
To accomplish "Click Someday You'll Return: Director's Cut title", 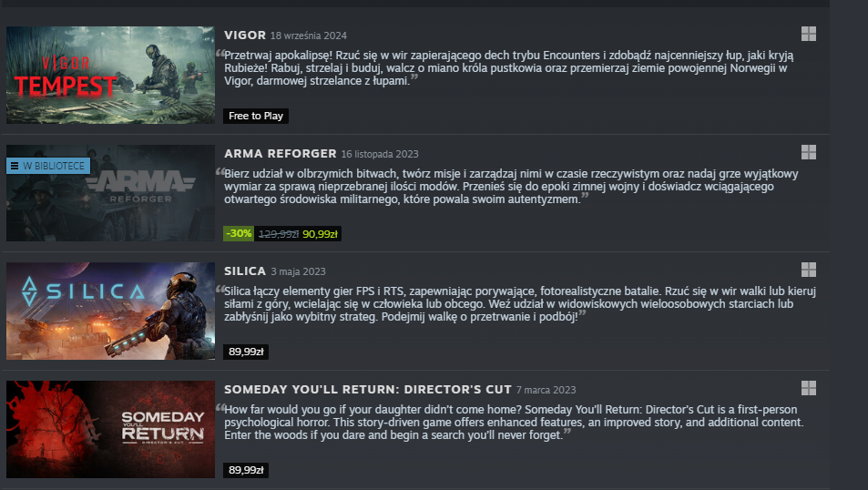I will [368, 389].
